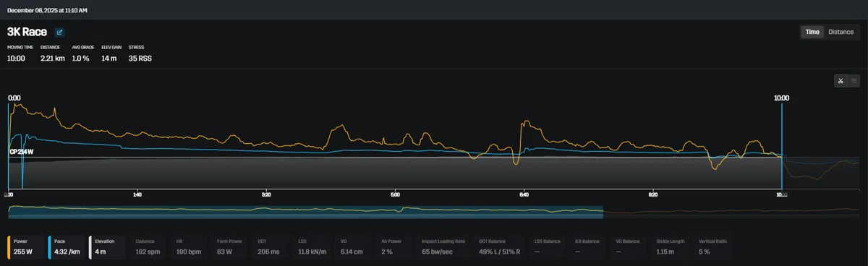Screen dimensions: 868x266
Task: Activate the scissors trim tool
Action: (841, 81)
